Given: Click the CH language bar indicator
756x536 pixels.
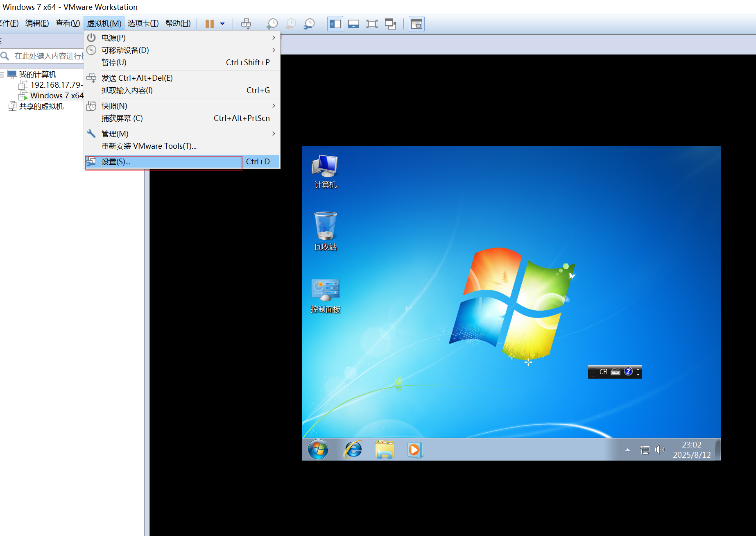Looking at the screenshot, I should pos(603,372).
